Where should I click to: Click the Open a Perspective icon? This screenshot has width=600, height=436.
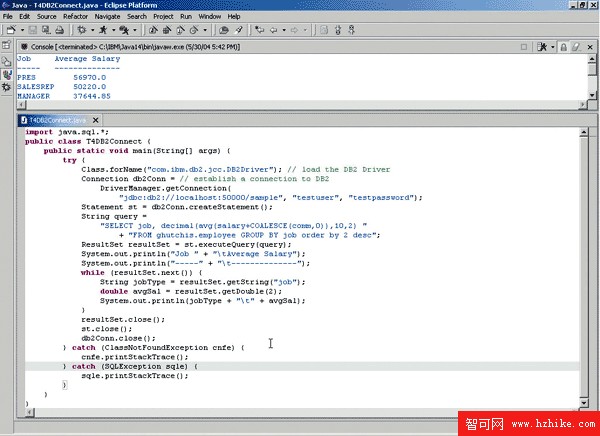click(x=7, y=45)
